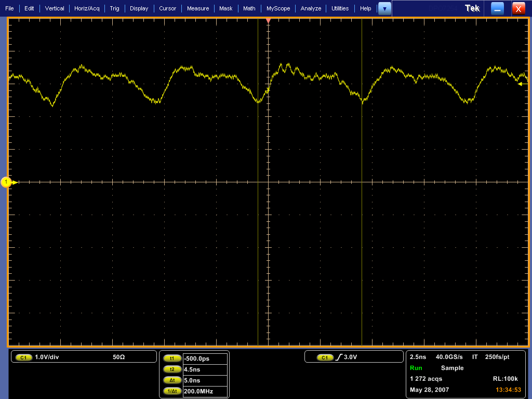
Task: Open the Vertical menu
Action: pos(55,8)
